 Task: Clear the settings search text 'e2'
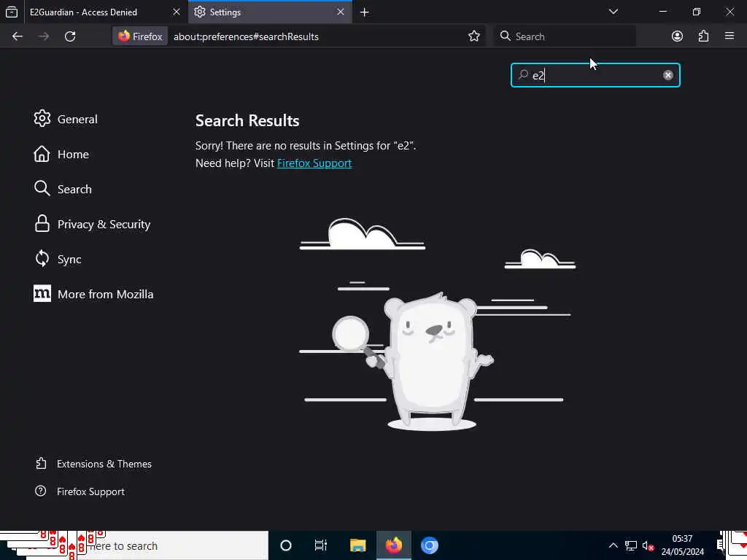click(x=668, y=75)
